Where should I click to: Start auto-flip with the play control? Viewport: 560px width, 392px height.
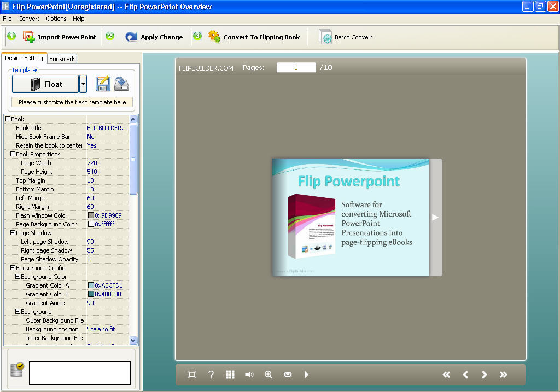(306, 375)
